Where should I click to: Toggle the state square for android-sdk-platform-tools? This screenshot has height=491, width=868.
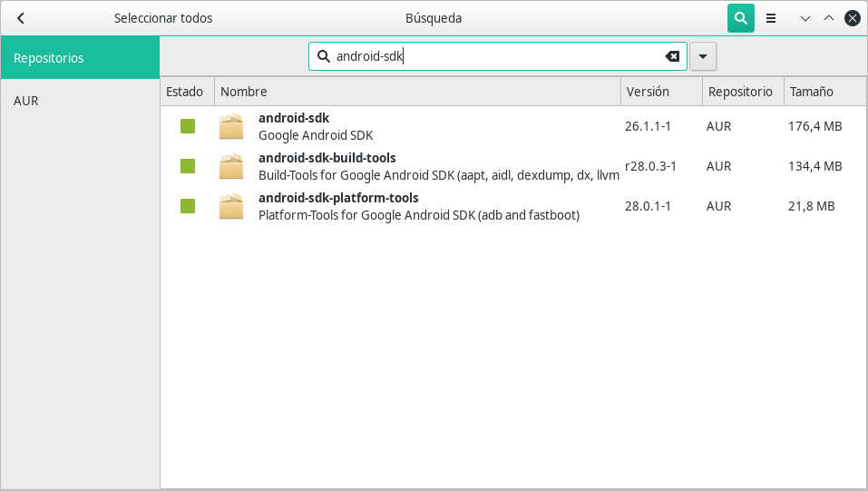(x=188, y=206)
